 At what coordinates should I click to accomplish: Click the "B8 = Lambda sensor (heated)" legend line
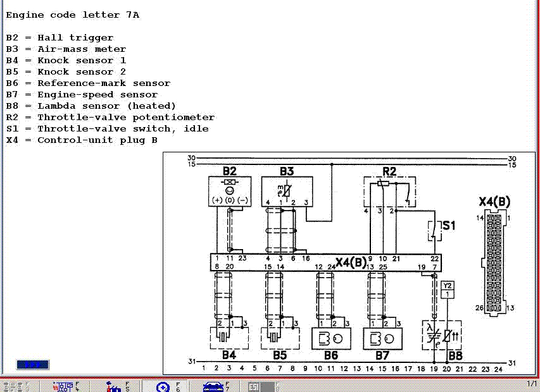(x=91, y=106)
